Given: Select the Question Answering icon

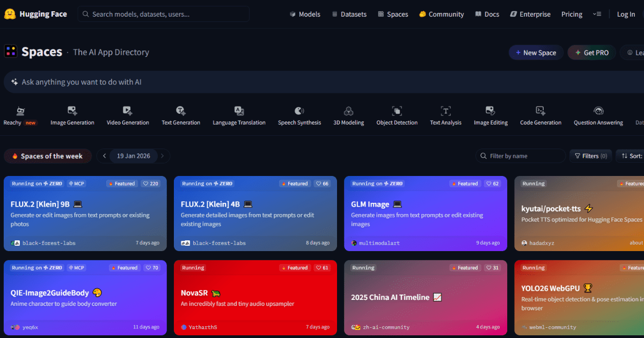Looking at the screenshot, I should click(x=598, y=111).
